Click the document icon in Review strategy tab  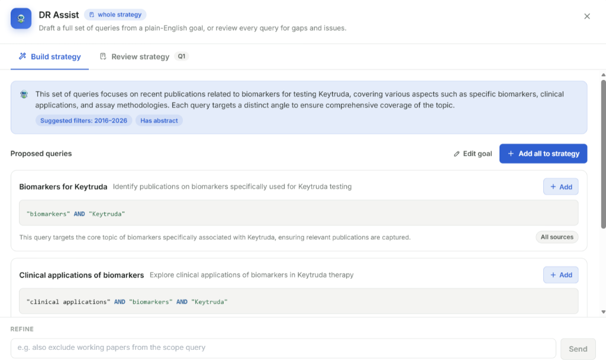[x=103, y=56]
